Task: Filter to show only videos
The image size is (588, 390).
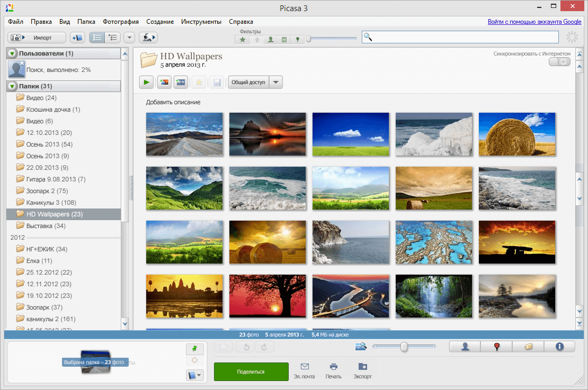Action: 284,39
